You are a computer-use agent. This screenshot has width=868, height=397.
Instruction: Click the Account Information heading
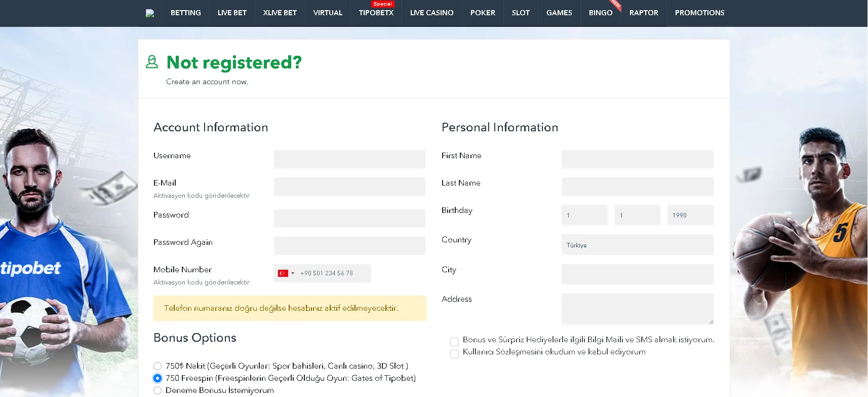211,127
